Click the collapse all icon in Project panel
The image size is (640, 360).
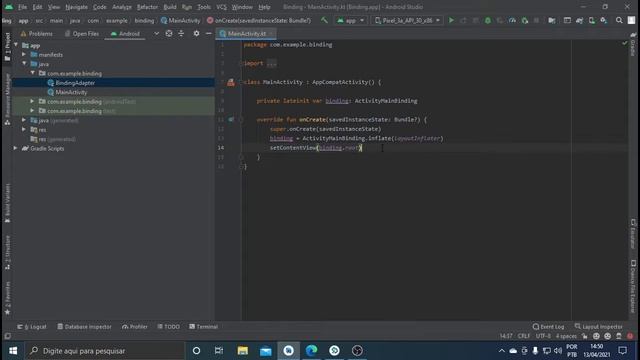pos(181,33)
